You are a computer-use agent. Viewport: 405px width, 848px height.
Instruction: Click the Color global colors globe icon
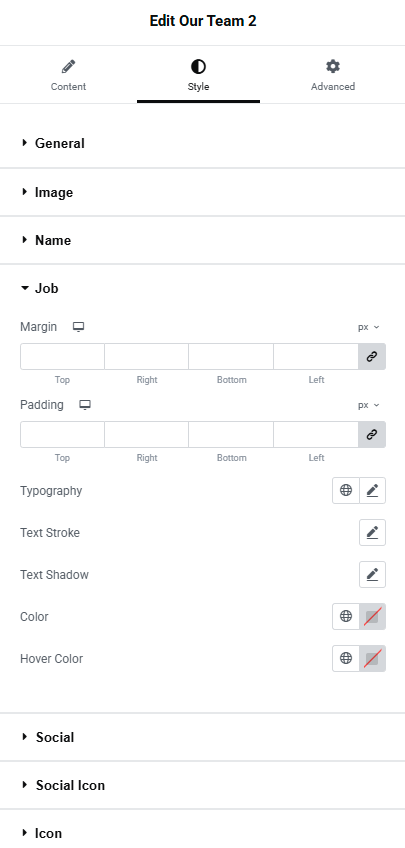tap(346, 617)
